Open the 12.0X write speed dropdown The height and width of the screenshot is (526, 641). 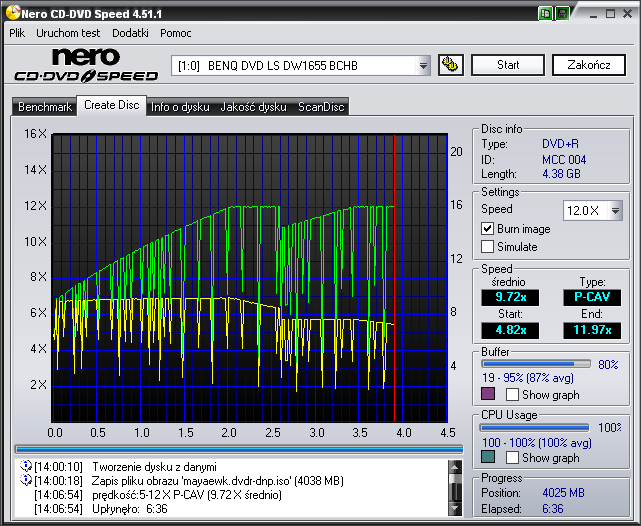615,211
